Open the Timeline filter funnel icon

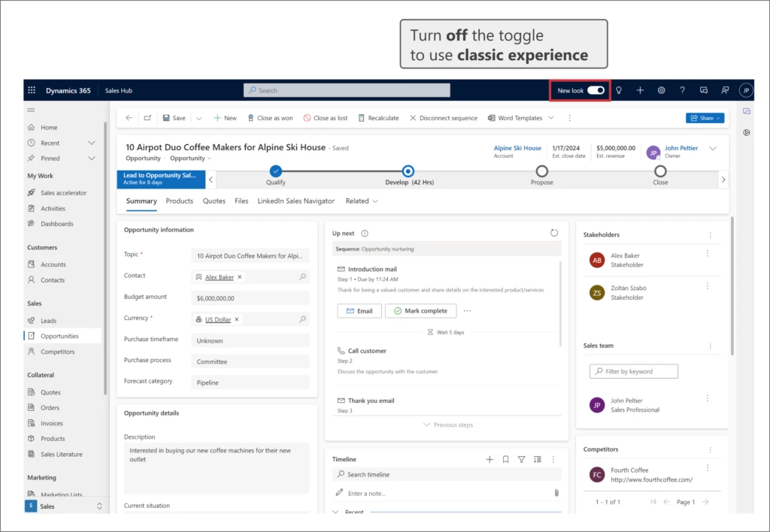(523, 458)
